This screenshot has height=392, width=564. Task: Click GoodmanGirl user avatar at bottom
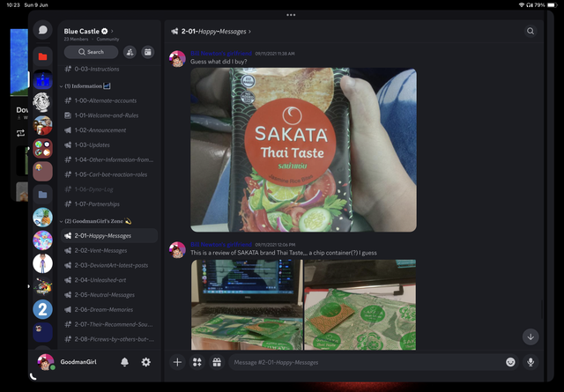click(46, 362)
